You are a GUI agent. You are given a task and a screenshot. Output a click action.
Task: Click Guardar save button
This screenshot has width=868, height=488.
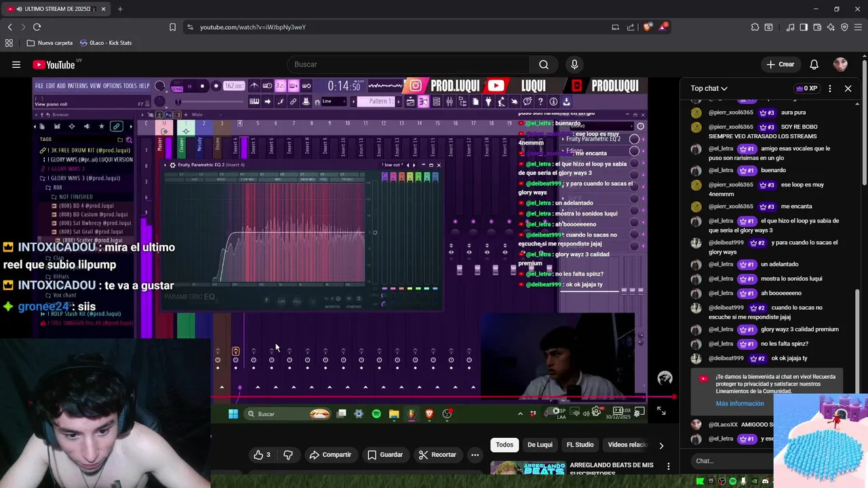coord(385,455)
